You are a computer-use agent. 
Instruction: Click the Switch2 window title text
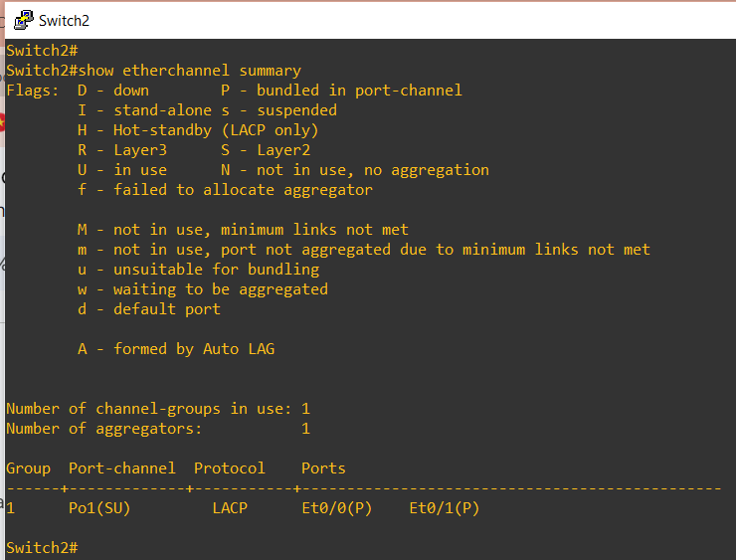click(64, 21)
